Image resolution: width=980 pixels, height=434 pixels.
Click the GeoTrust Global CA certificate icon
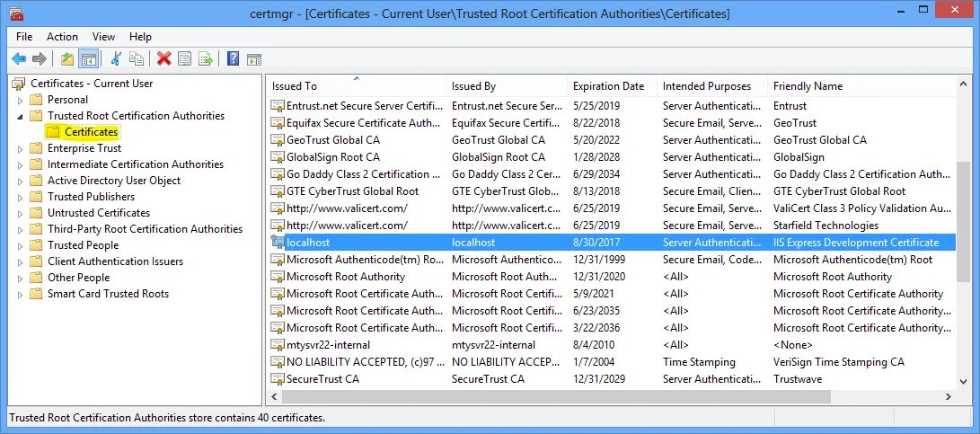pos(277,139)
